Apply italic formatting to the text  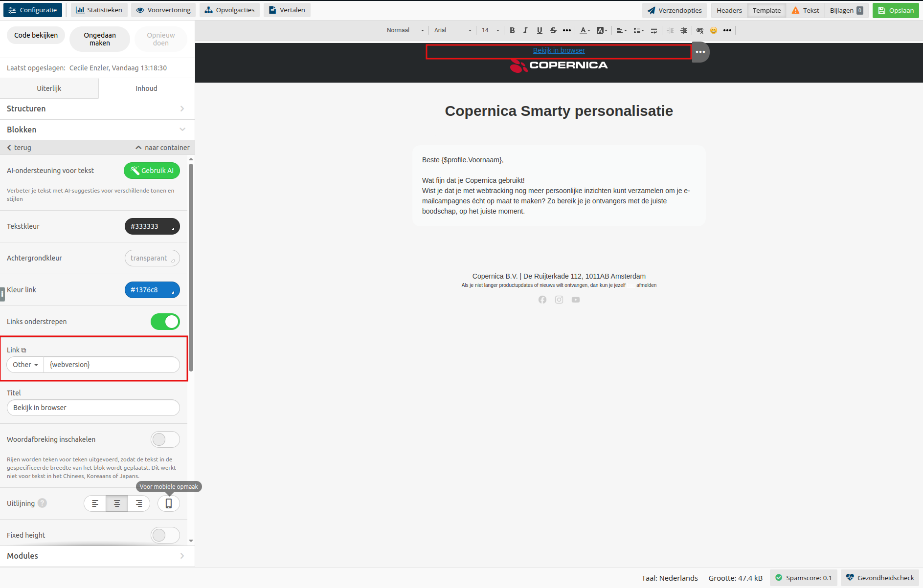pos(525,30)
